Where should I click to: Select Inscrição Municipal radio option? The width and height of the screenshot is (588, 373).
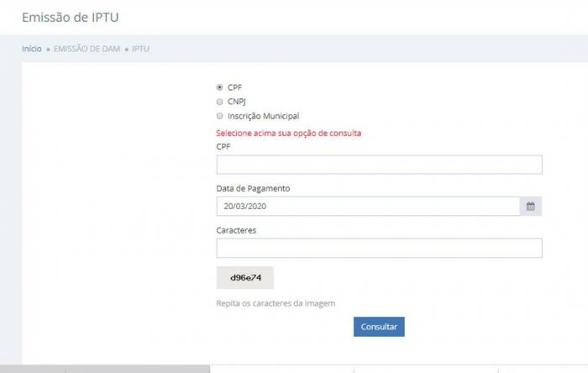tap(219, 116)
